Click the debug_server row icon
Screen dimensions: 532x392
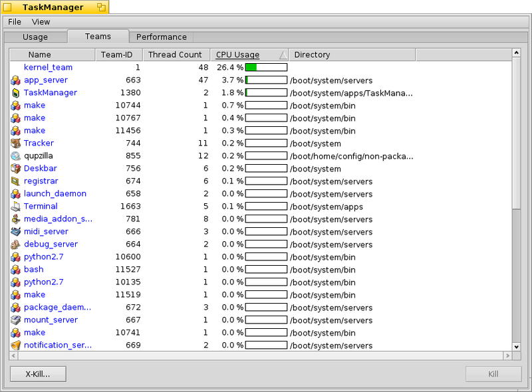point(15,245)
